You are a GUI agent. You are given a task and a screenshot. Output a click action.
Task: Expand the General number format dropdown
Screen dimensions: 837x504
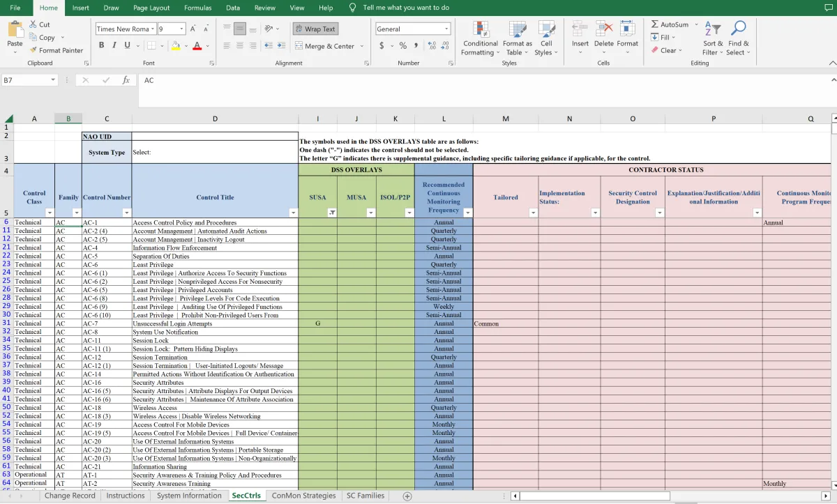click(x=446, y=29)
